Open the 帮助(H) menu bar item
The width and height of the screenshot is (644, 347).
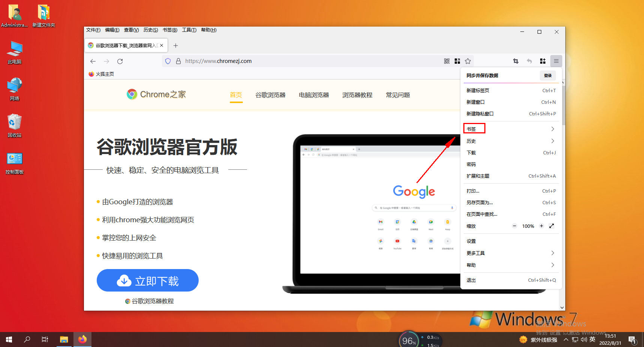pos(209,30)
